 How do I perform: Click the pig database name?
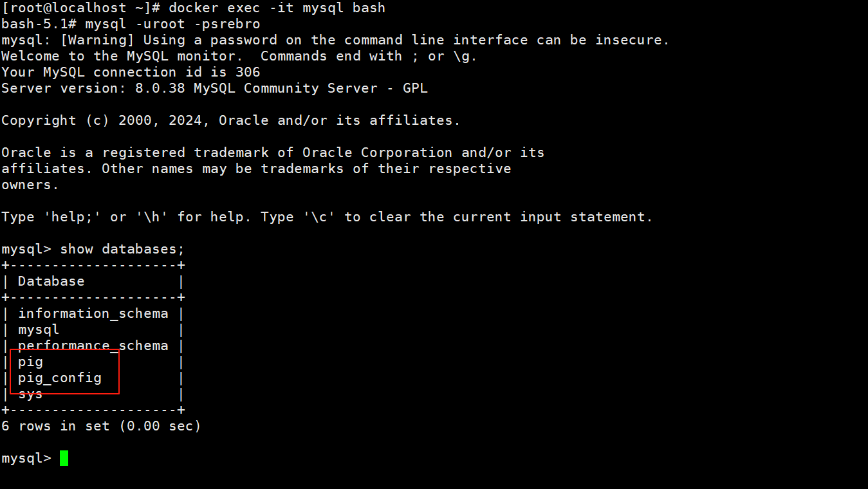pyautogui.click(x=30, y=362)
